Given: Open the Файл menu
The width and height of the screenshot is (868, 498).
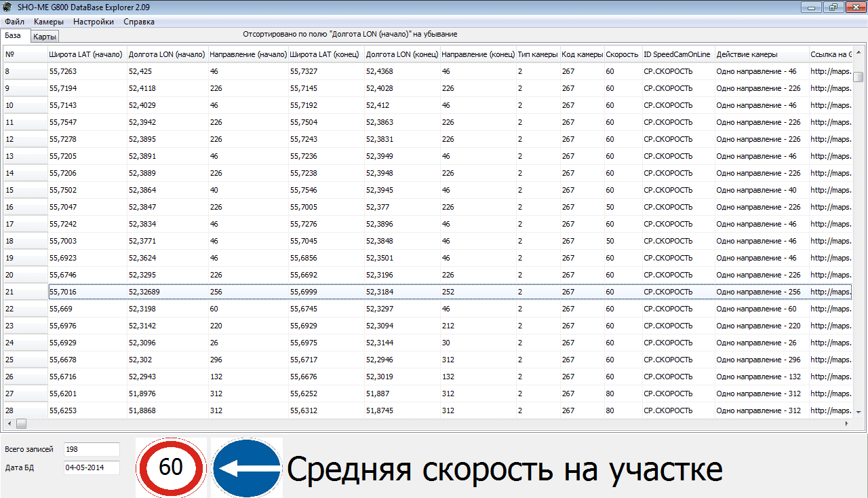Looking at the screenshot, I should (14, 22).
